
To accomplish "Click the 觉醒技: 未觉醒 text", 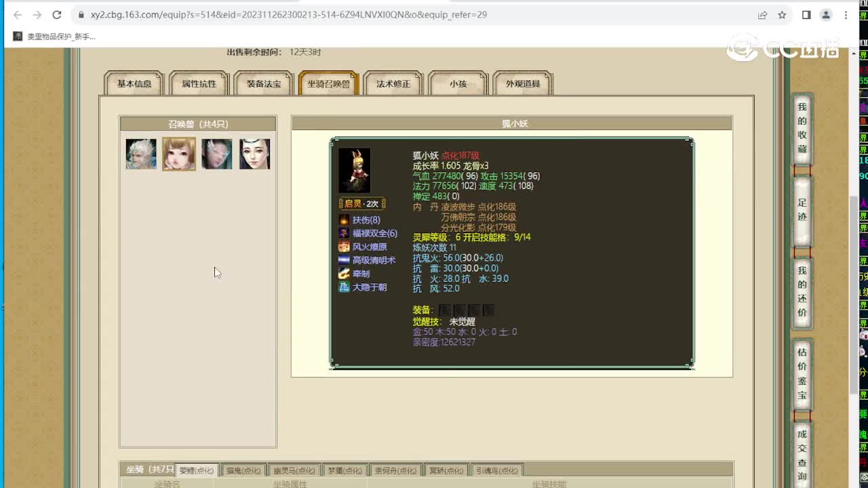I will click(x=444, y=322).
